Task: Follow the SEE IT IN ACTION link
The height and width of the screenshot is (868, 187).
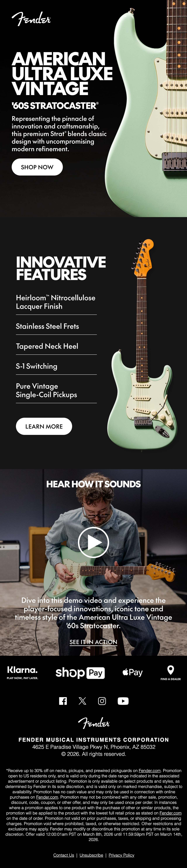Action: click(93, 642)
